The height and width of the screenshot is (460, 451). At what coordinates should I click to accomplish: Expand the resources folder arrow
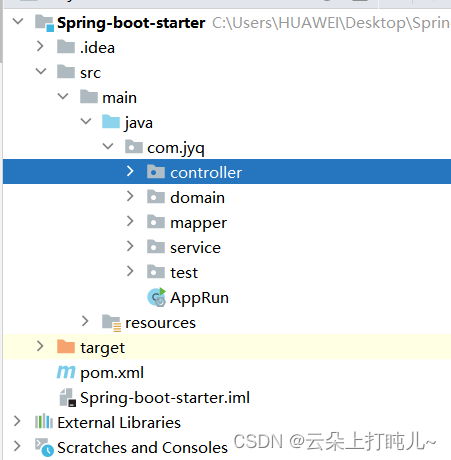click(85, 321)
